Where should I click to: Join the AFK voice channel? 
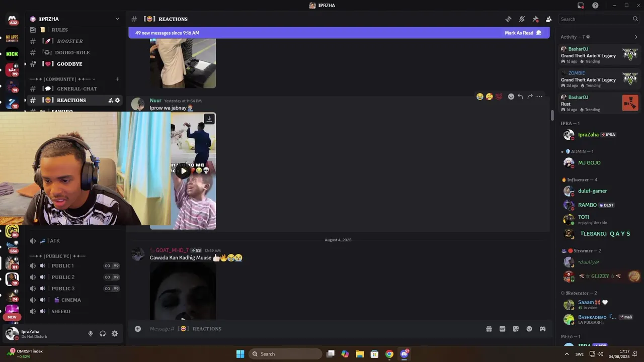75,241
